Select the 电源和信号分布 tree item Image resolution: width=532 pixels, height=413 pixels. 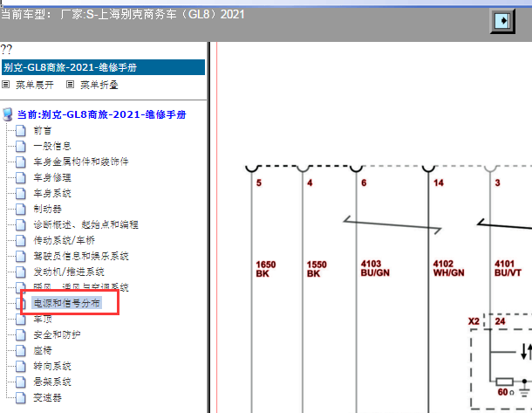66,303
